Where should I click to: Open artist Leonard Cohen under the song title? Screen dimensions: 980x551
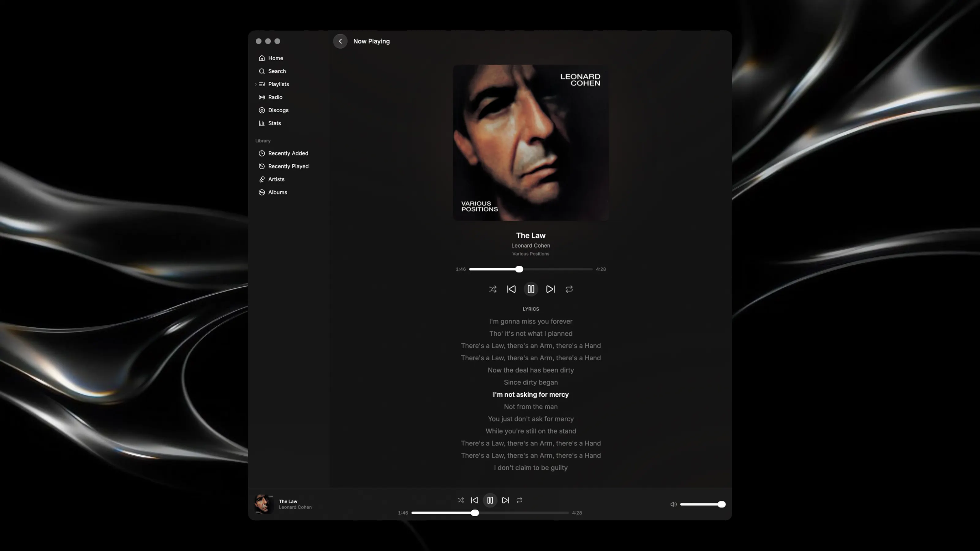pos(531,246)
